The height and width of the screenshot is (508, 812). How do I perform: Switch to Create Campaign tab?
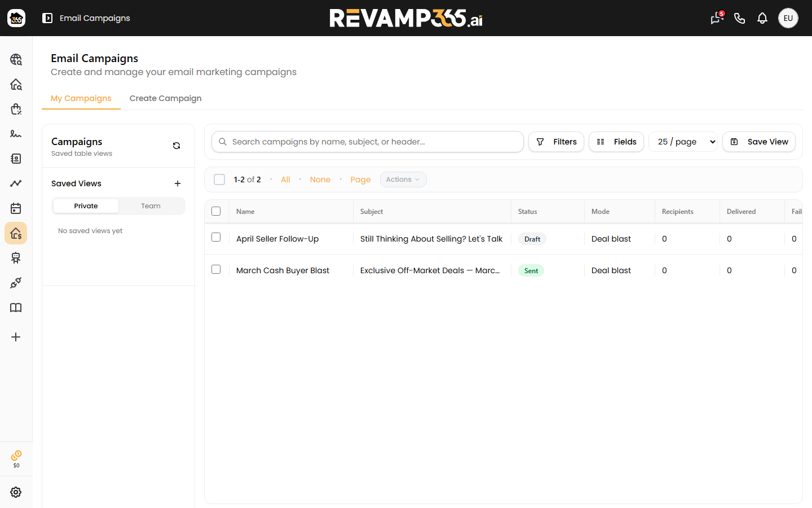point(165,98)
